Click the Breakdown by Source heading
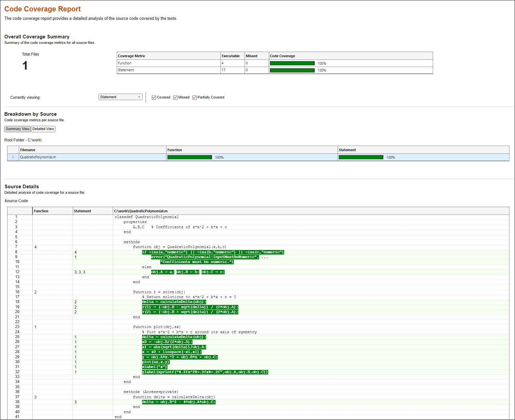The width and height of the screenshot is (515, 420). (x=31, y=114)
